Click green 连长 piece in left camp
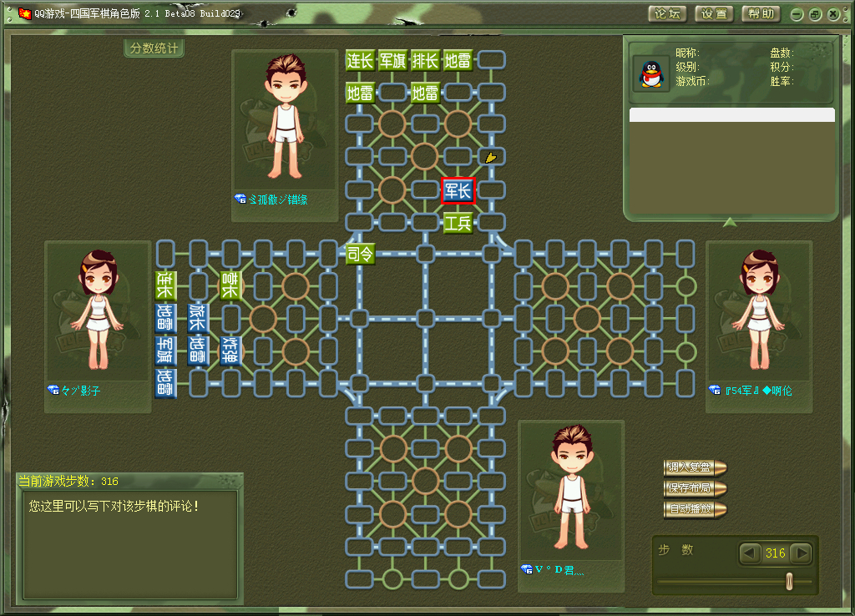Viewport: 855px width, 616px height. pyautogui.click(x=165, y=285)
